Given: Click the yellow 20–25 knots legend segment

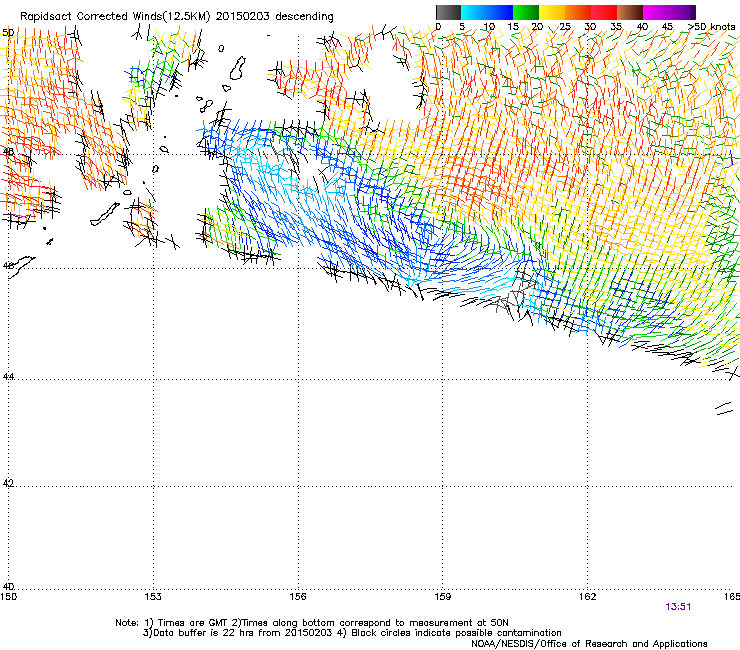Looking at the screenshot, I should point(552,12).
